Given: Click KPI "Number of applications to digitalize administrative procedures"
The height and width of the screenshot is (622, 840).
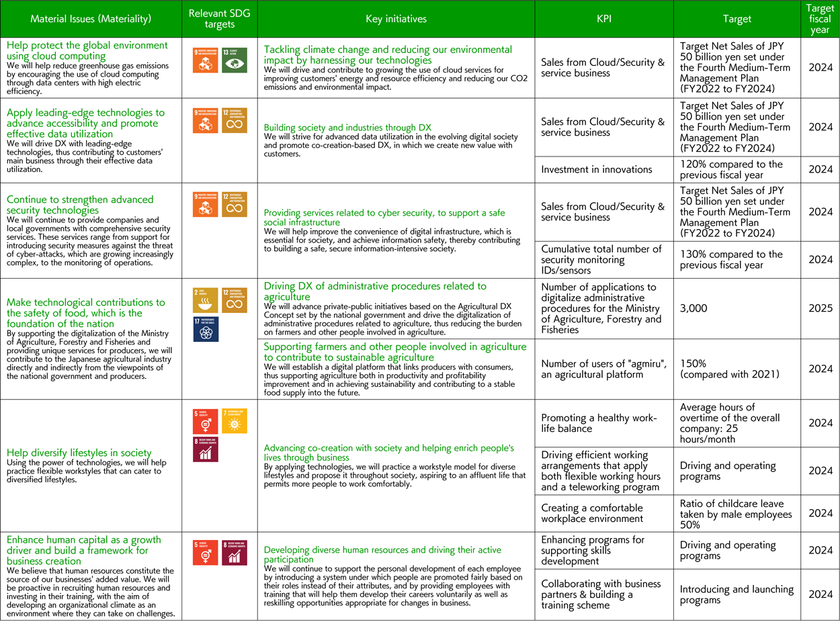Looking at the screenshot, I should pyautogui.click(x=601, y=308).
